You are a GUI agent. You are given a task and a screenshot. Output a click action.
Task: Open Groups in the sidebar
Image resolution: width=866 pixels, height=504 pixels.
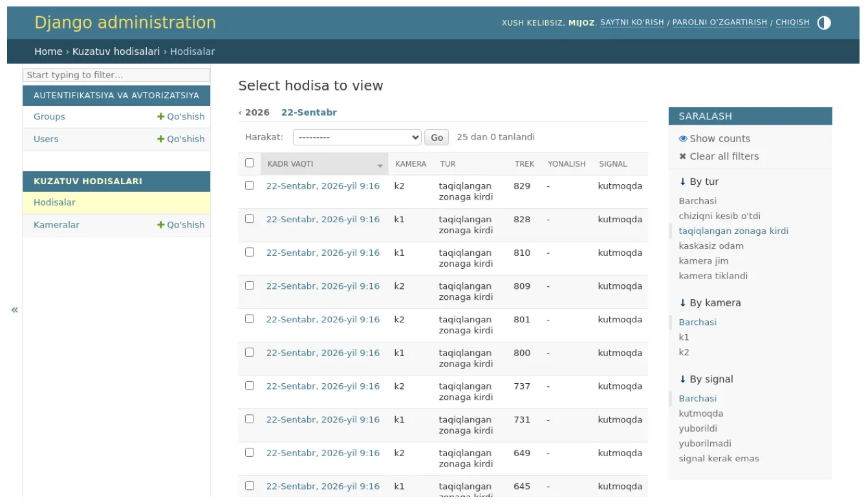point(49,117)
